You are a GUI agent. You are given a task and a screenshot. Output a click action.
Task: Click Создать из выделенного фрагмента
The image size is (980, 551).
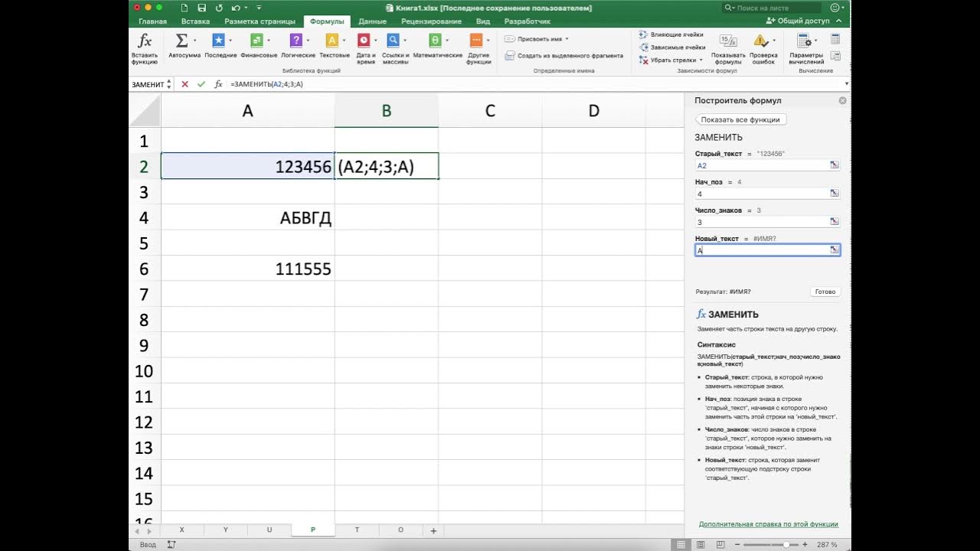(563, 55)
